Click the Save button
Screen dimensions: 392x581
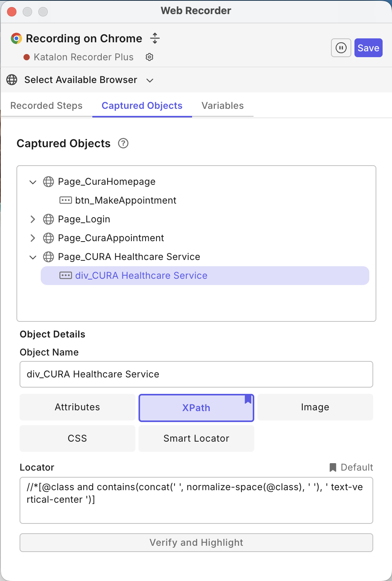368,48
